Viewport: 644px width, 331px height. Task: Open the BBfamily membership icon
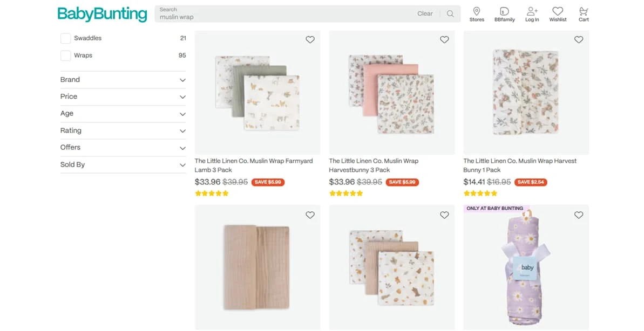coord(504,12)
